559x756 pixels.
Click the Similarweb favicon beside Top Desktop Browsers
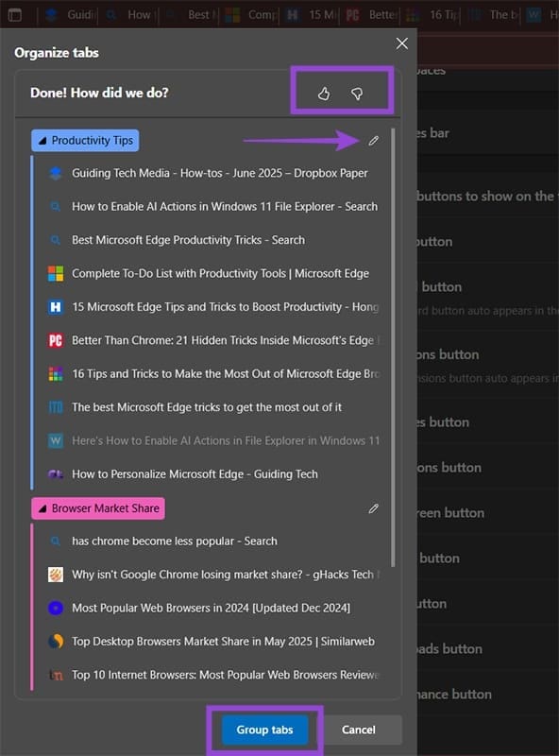56,642
